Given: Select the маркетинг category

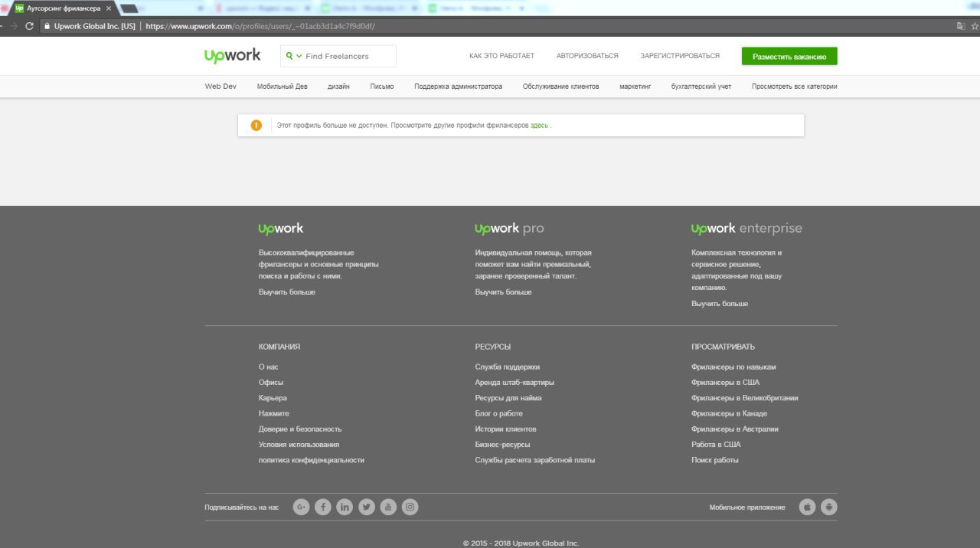Looking at the screenshot, I should pos(635,86).
